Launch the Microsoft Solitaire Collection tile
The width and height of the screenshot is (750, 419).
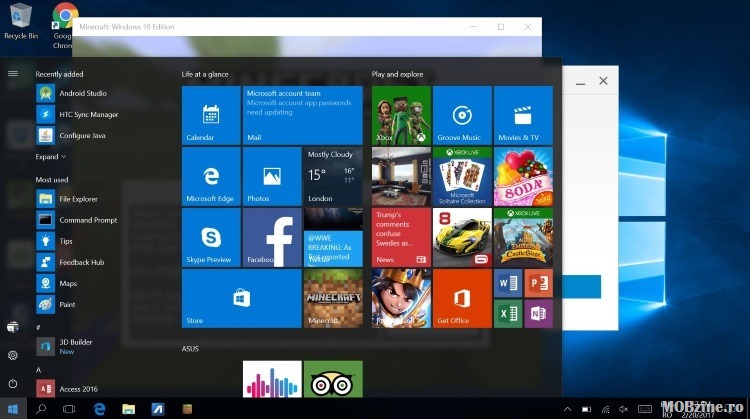(x=462, y=176)
